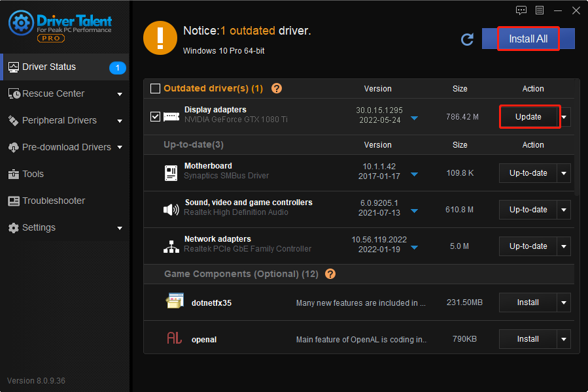
Task: Open the feedback chat bubble icon
Action: [x=521, y=10]
